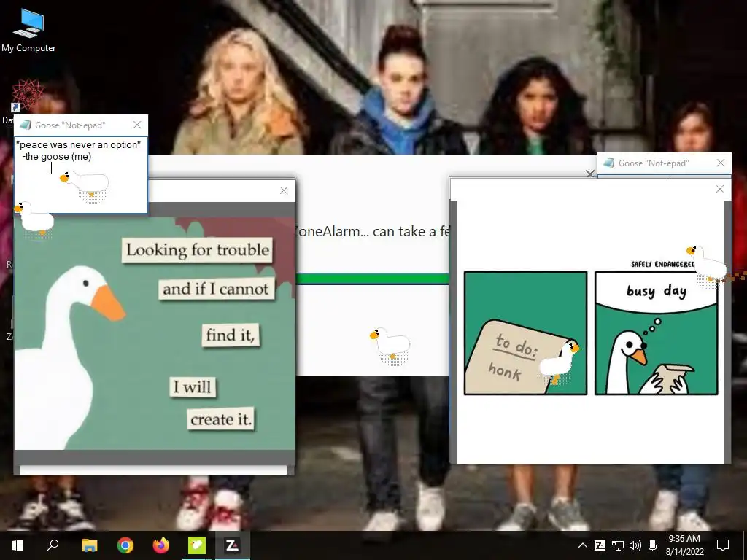Viewport: 747px width, 560px height.
Task: Click the '-the goose (me)' text line
Action: tap(57, 157)
